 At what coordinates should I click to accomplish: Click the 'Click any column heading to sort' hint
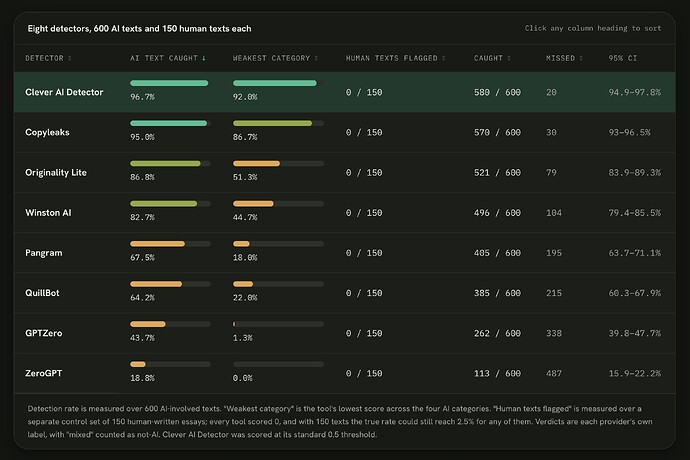coord(593,28)
